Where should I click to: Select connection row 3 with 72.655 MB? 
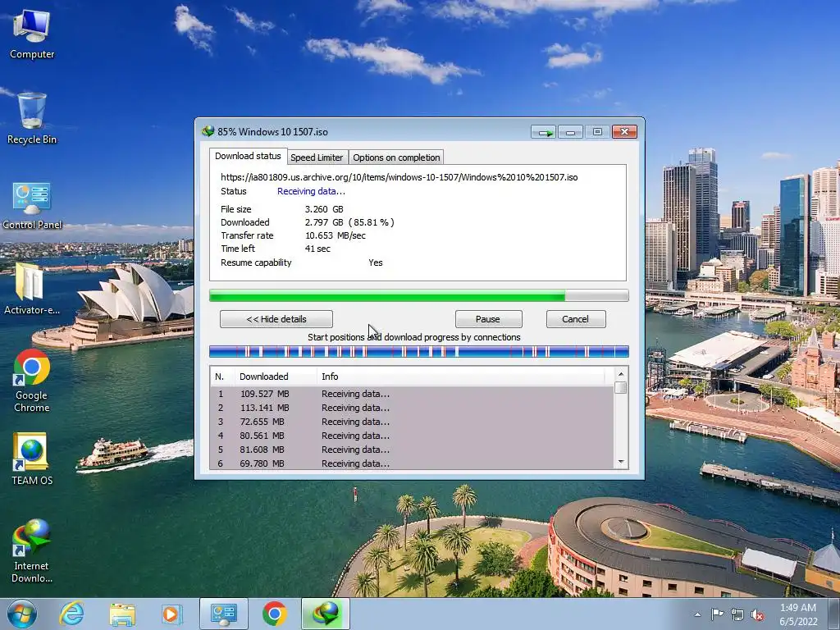click(x=412, y=422)
